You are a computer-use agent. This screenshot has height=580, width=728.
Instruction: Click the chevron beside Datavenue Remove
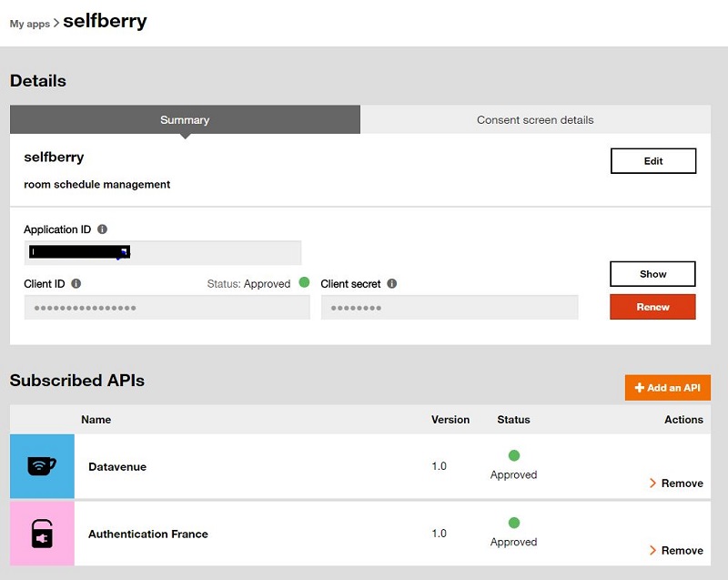(x=652, y=483)
